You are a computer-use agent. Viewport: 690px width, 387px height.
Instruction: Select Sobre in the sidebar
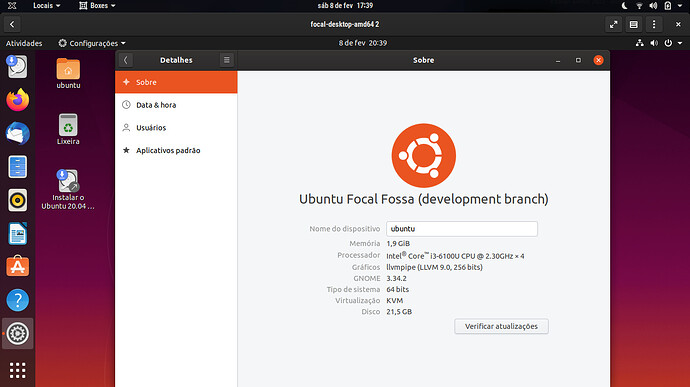(x=176, y=82)
